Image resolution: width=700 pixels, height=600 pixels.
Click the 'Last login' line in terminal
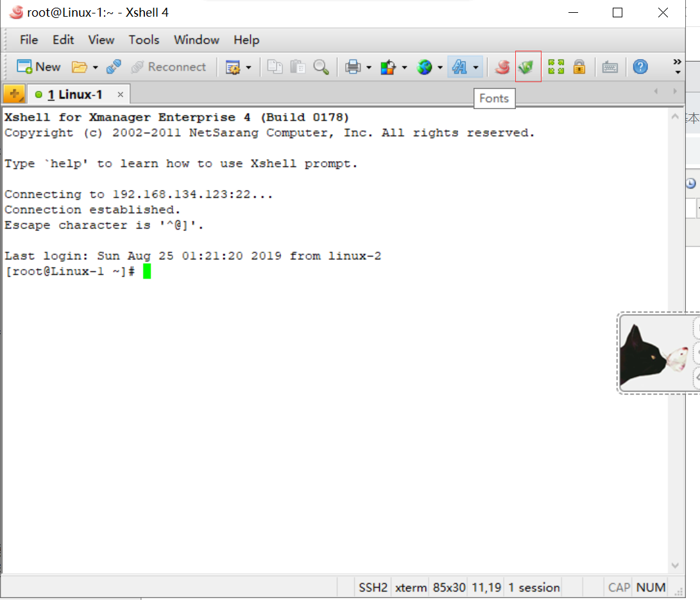click(193, 256)
